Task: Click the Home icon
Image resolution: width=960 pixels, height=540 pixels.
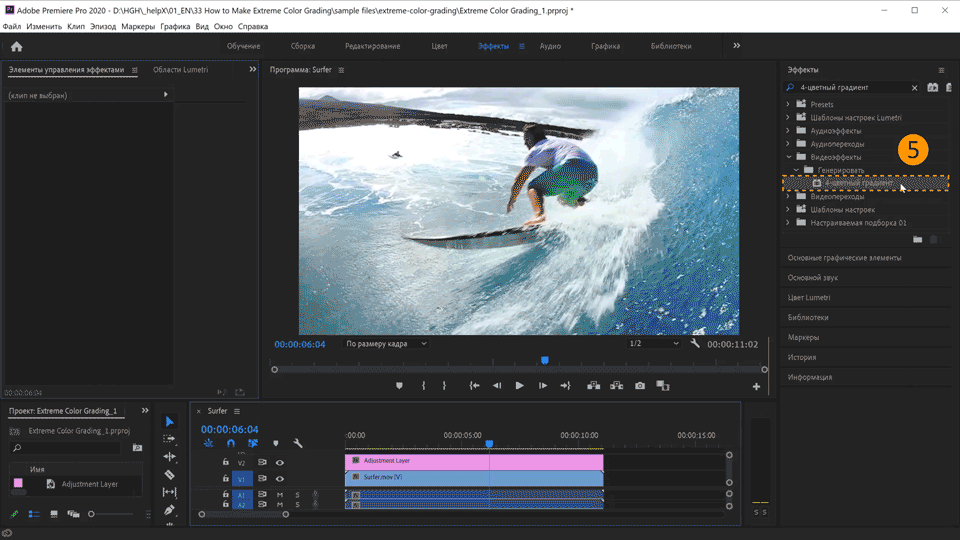Action: tap(16, 46)
